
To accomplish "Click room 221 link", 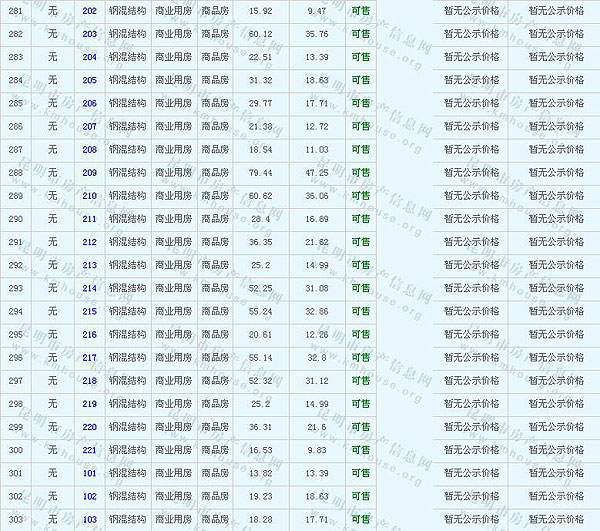I will click(x=89, y=450).
